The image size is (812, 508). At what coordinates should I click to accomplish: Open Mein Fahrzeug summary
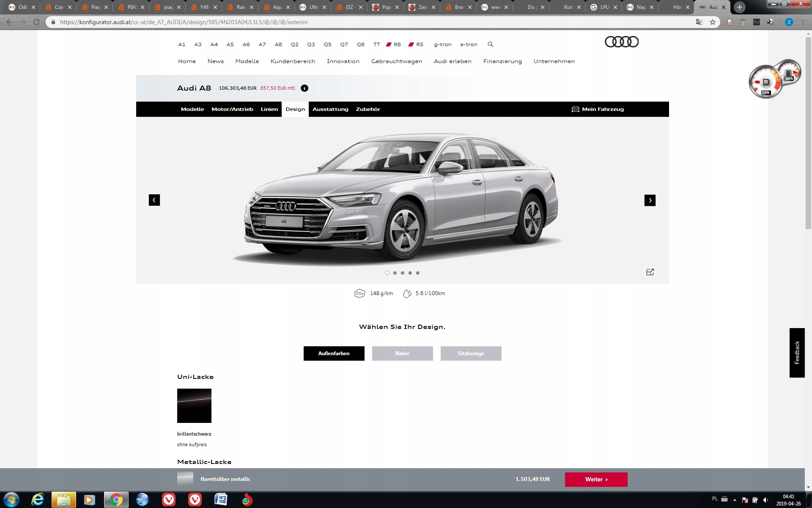pos(598,109)
